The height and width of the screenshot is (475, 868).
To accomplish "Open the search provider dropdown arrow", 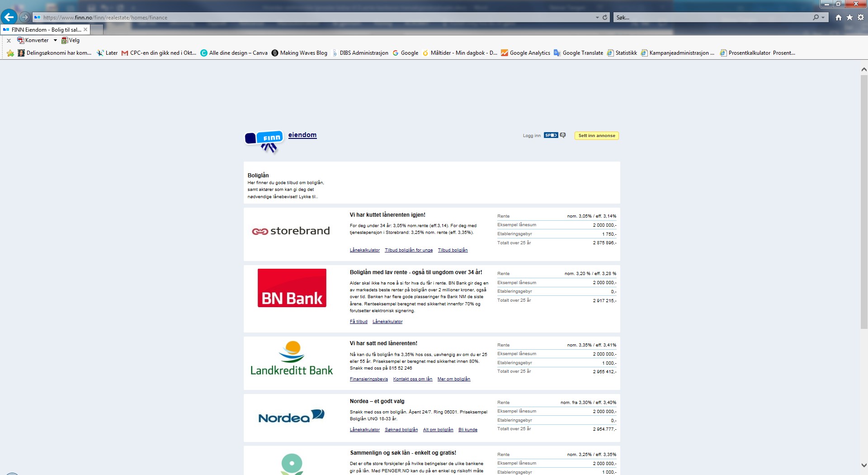I will [823, 17].
